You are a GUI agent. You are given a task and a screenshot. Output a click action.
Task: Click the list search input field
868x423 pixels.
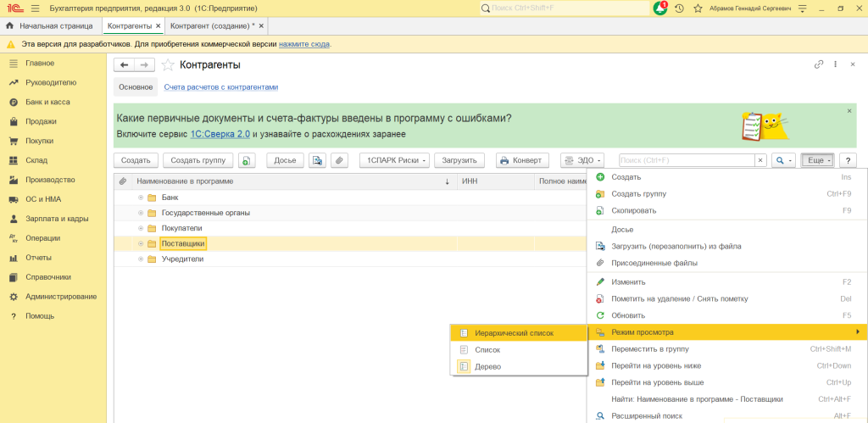coord(686,160)
